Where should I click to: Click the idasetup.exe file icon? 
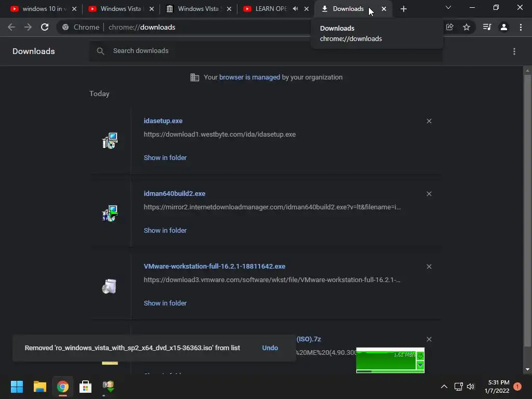click(x=110, y=140)
